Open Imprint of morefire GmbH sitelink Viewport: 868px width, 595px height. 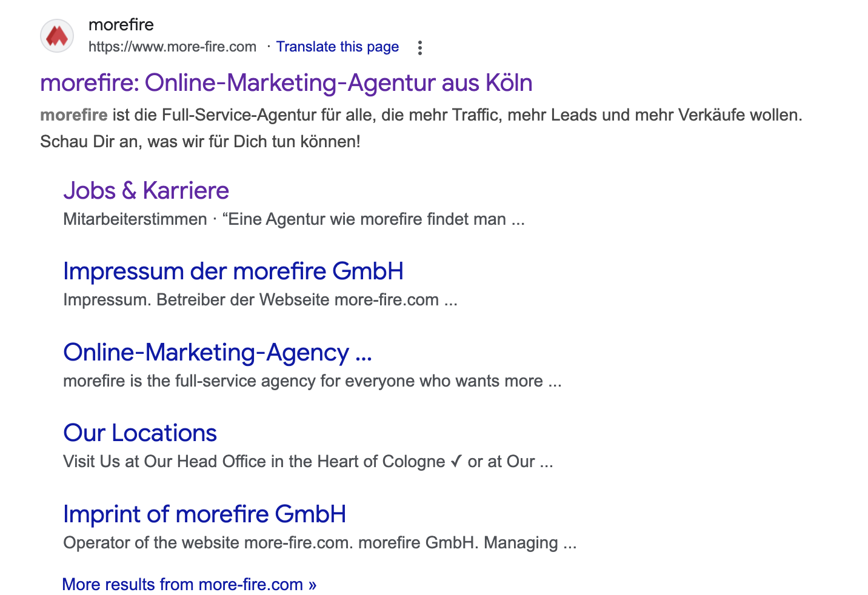point(204,514)
